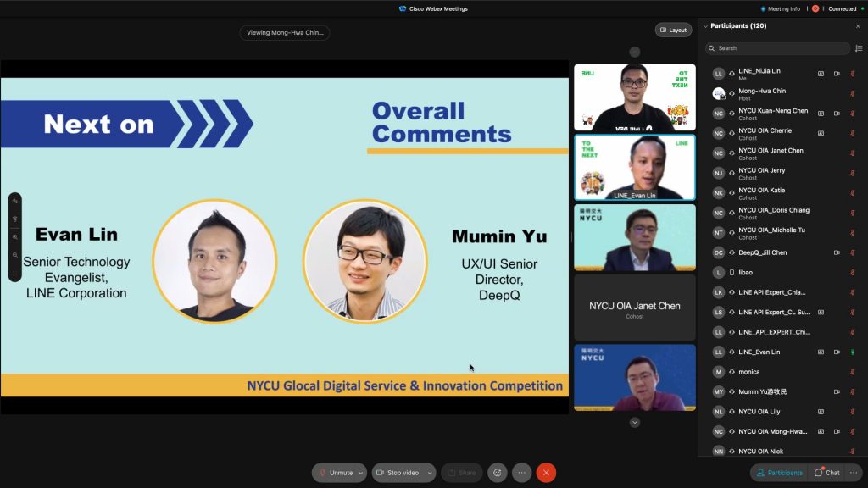Click the Viewing Mong-Hwa Chin indicator
Viewport: 868px width, 488px height.
(x=285, y=33)
